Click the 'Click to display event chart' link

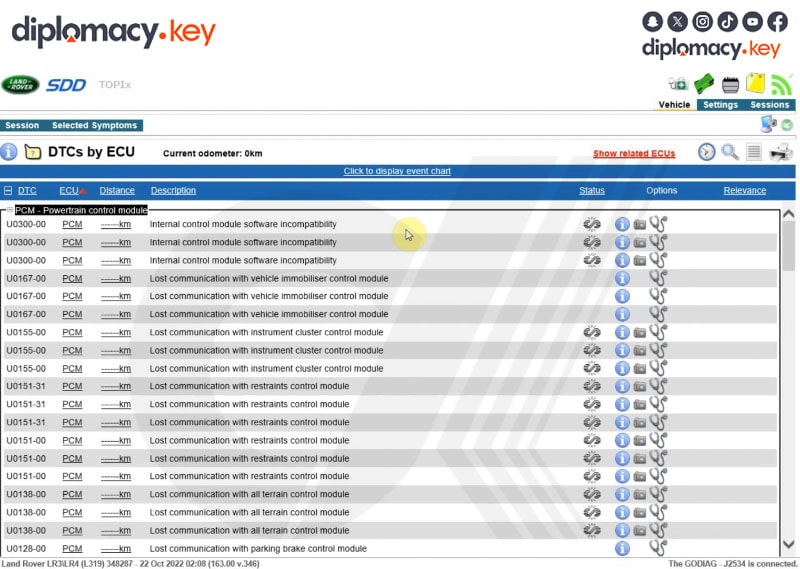pyautogui.click(x=397, y=171)
